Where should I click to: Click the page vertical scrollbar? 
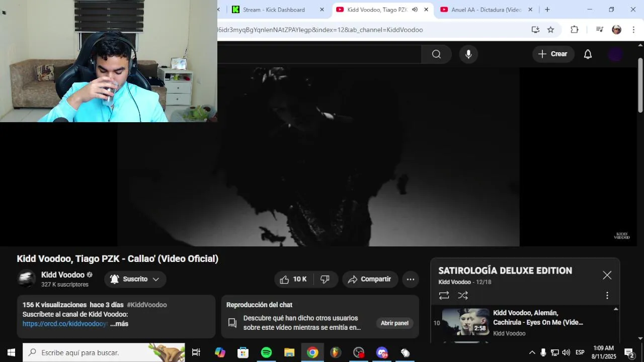[x=640, y=85]
